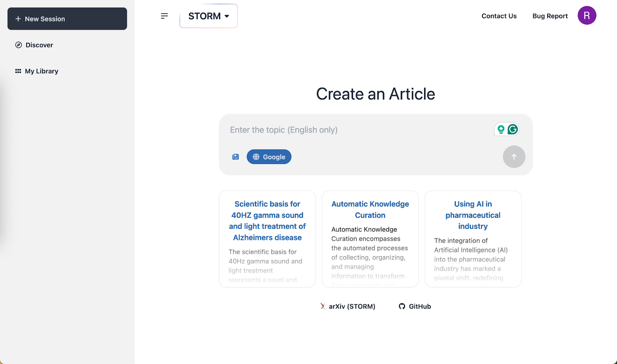The width and height of the screenshot is (617, 364).
Task: Click the globe icon in Google button
Action: [256, 157]
